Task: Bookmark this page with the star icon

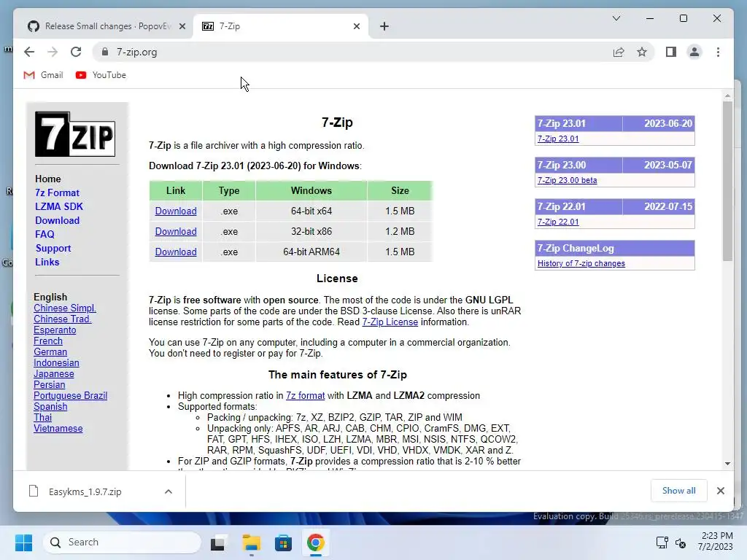Action: (x=642, y=52)
